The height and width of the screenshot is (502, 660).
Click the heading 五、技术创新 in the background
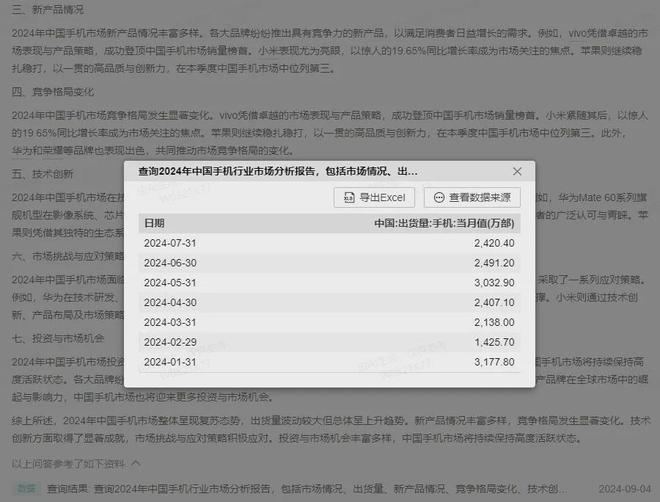click(x=43, y=174)
